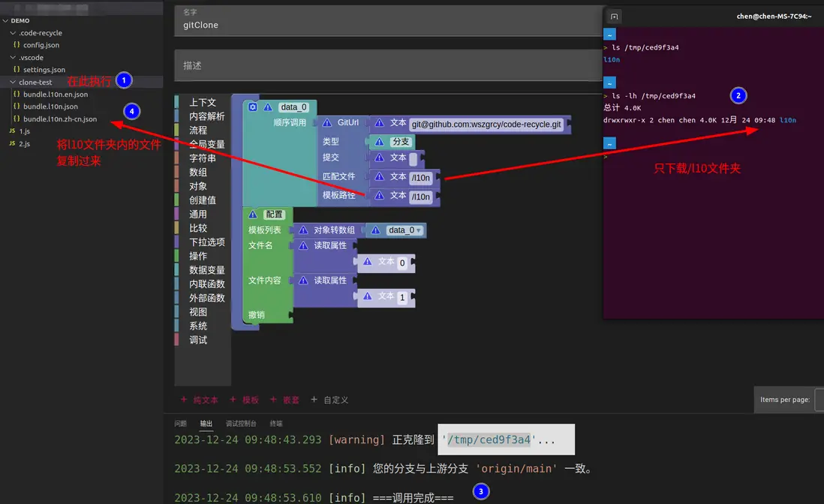Click the JS icon of 2.js
Screen dimensions: 824x504
click(12, 143)
